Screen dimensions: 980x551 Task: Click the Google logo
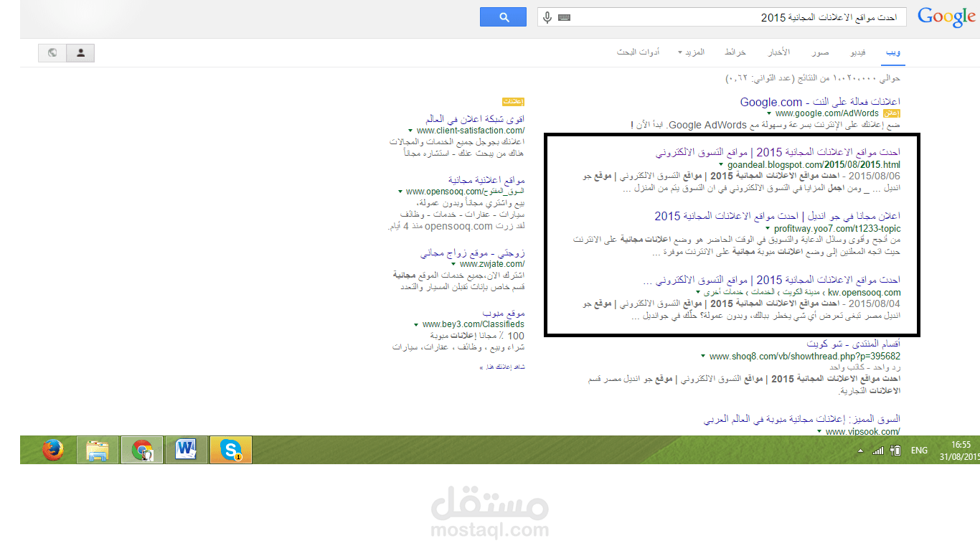[x=946, y=17]
